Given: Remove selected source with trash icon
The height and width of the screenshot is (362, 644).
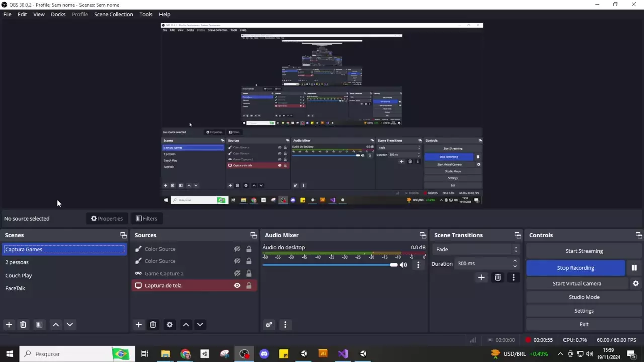Looking at the screenshot, I should tap(153, 325).
